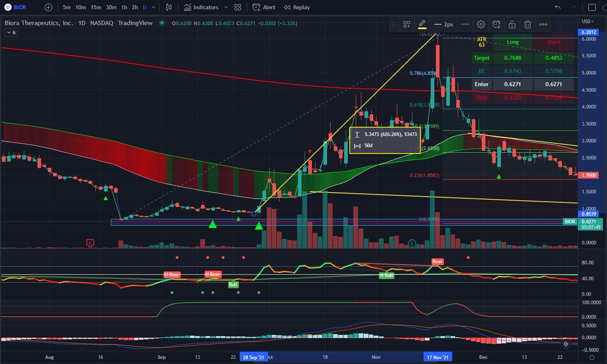Select the Enter row in ATR table
The width and height of the screenshot is (607, 364).
[x=523, y=84]
